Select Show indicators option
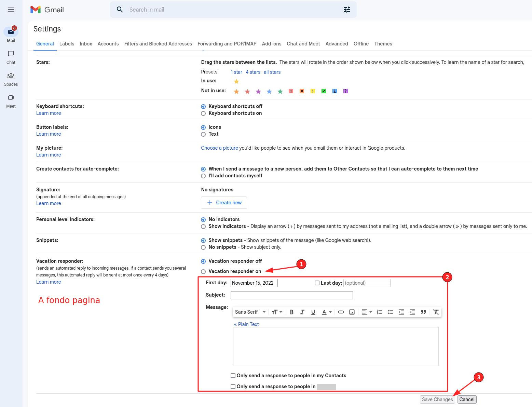 203,227
